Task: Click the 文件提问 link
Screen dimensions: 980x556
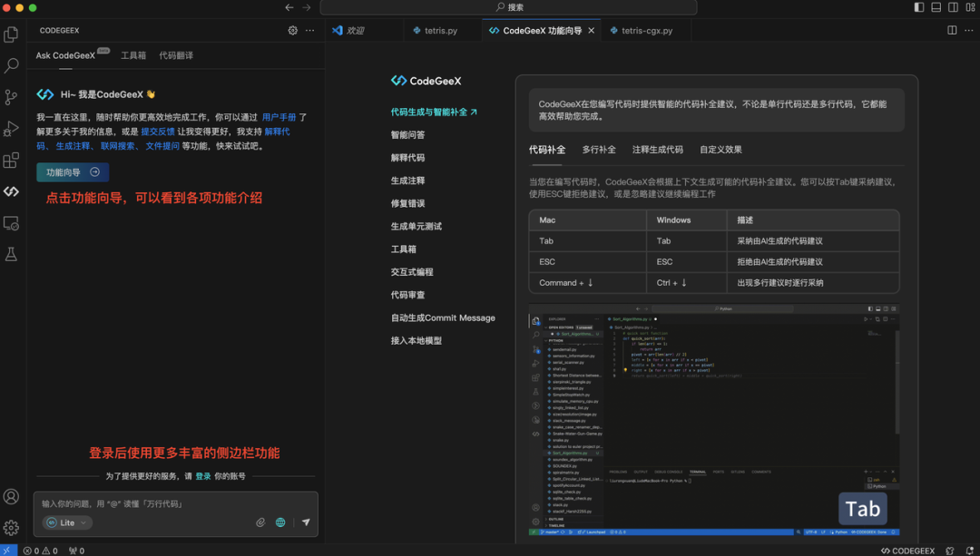Action: pyautogui.click(x=162, y=145)
